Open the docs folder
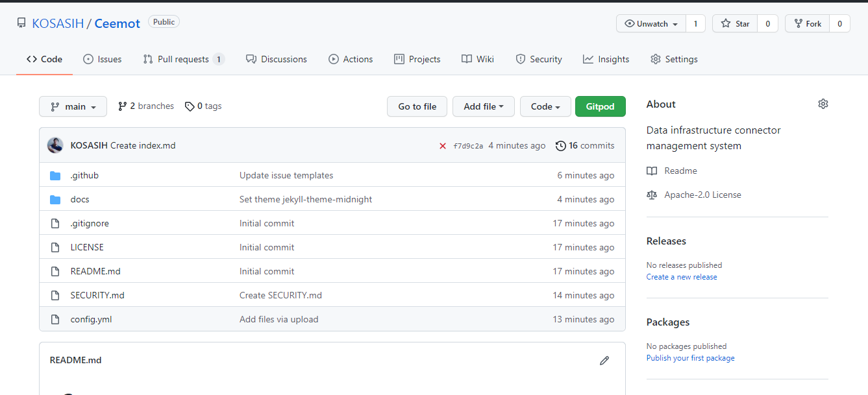868x395 pixels. click(80, 199)
